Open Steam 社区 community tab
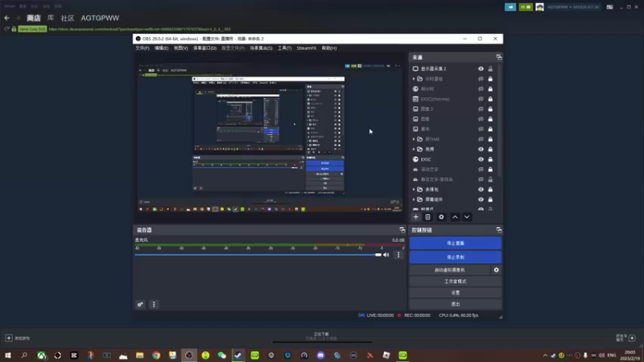The height and width of the screenshot is (362, 644). (68, 18)
